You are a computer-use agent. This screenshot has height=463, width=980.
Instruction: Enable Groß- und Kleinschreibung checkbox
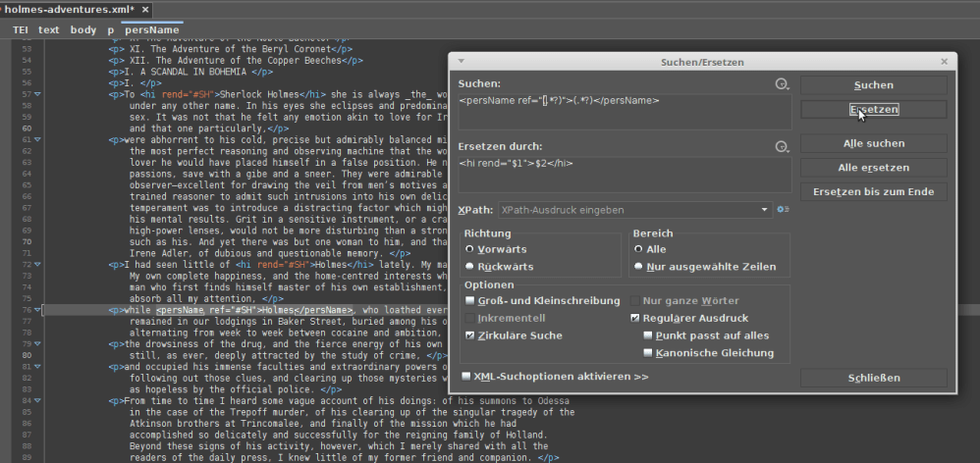[x=470, y=301]
